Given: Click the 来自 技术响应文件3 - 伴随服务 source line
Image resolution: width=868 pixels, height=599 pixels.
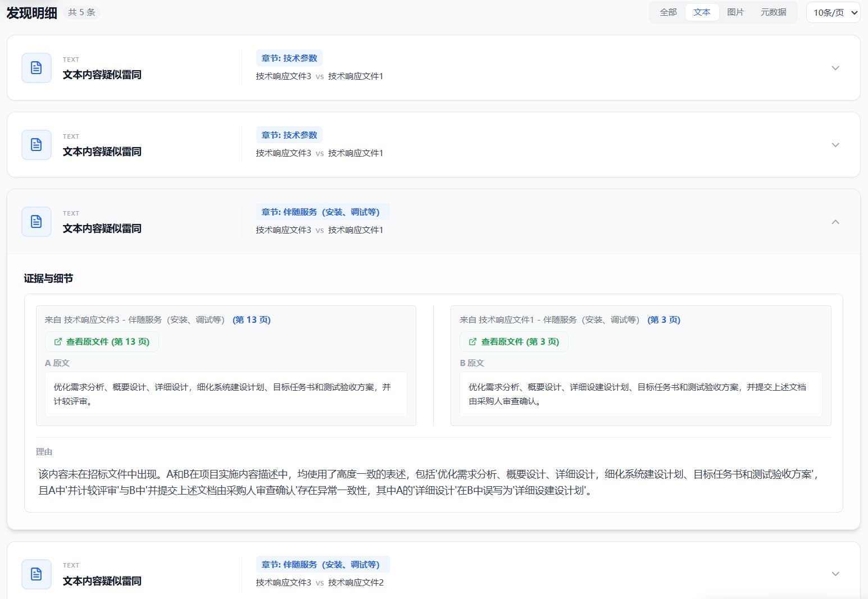Looking at the screenshot, I should click(135, 320).
